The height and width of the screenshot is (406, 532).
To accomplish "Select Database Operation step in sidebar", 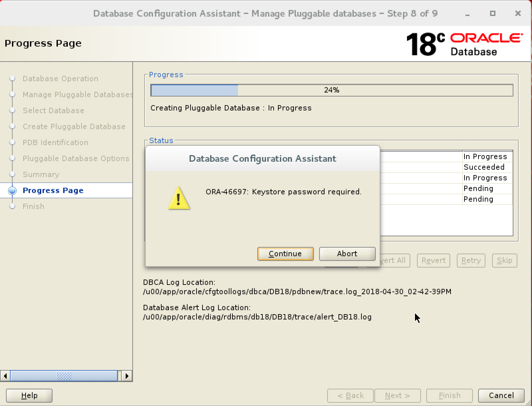I will [60, 79].
